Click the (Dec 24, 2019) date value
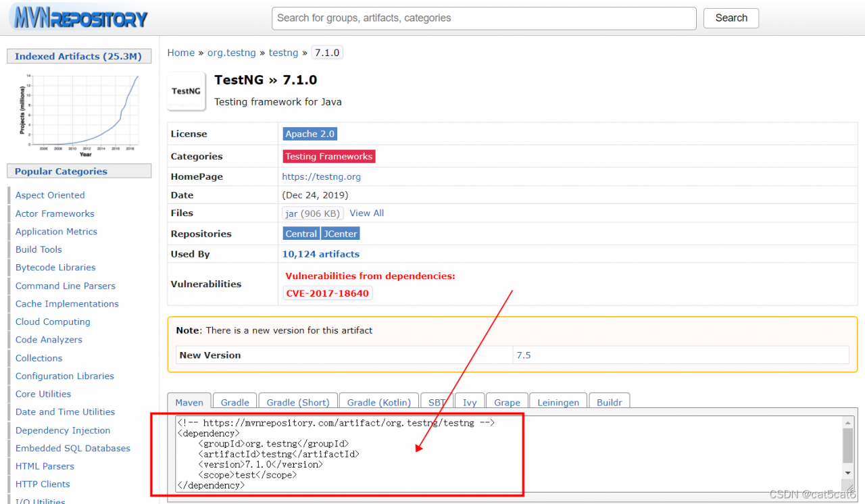The image size is (865, 504). (x=316, y=195)
